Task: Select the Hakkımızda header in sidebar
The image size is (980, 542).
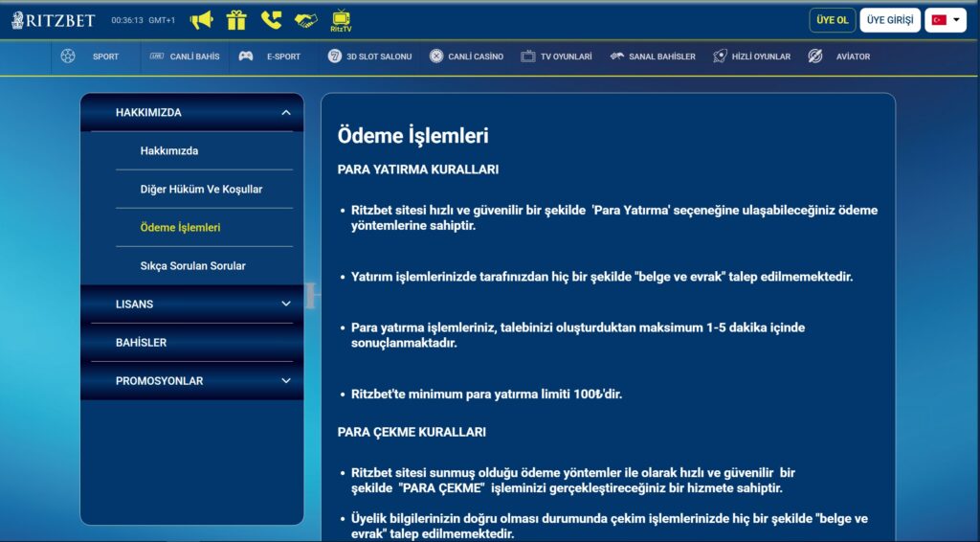Action: 191,113
